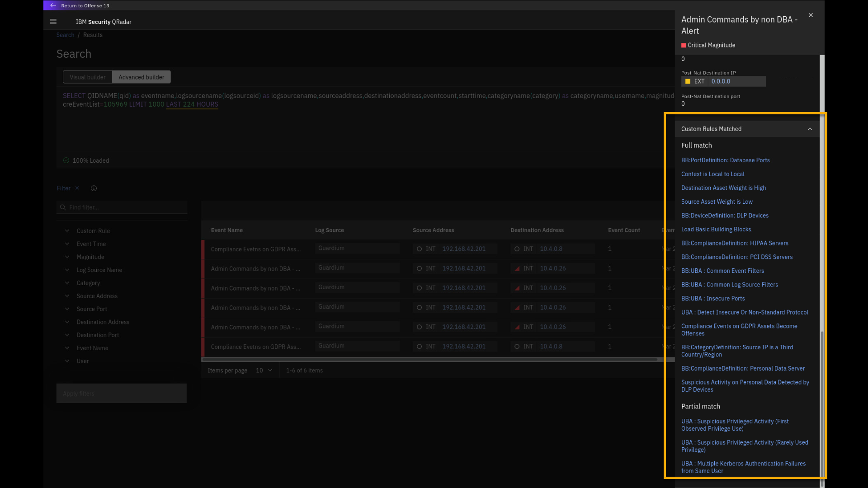The image size is (868, 488).
Task: Select the Advanced builder tab
Action: pos(141,77)
